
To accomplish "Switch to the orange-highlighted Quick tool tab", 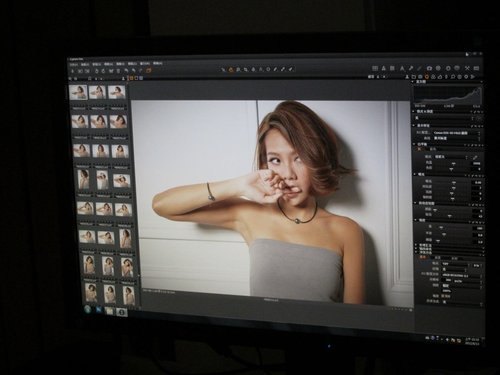I will pyautogui.click(x=427, y=77).
